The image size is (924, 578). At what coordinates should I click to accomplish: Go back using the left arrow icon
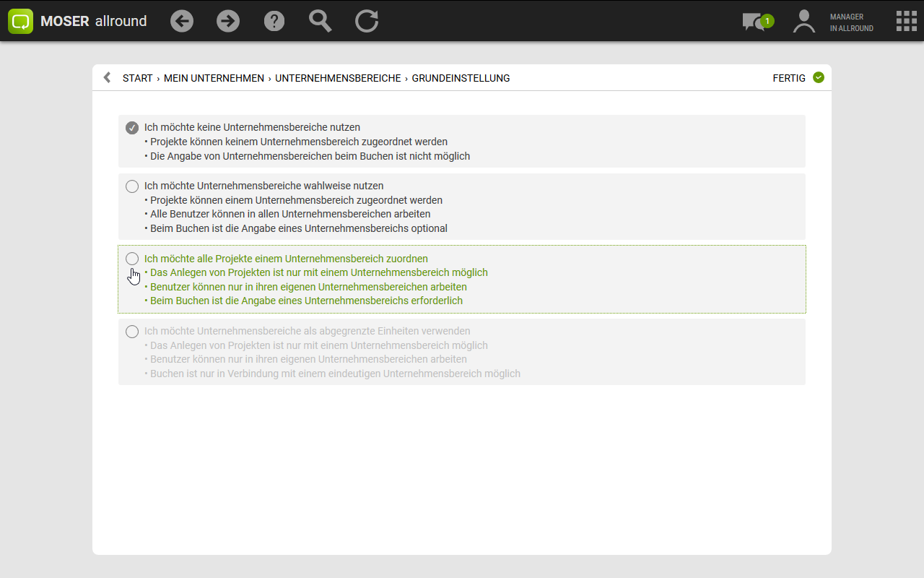pyautogui.click(x=182, y=21)
